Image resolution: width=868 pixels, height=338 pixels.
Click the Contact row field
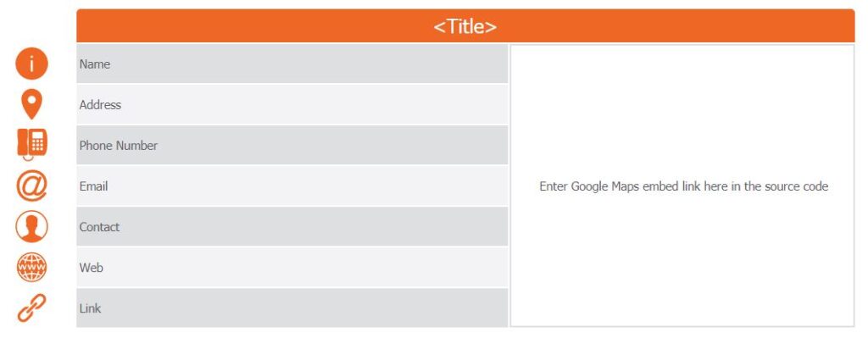tap(292, 227)
